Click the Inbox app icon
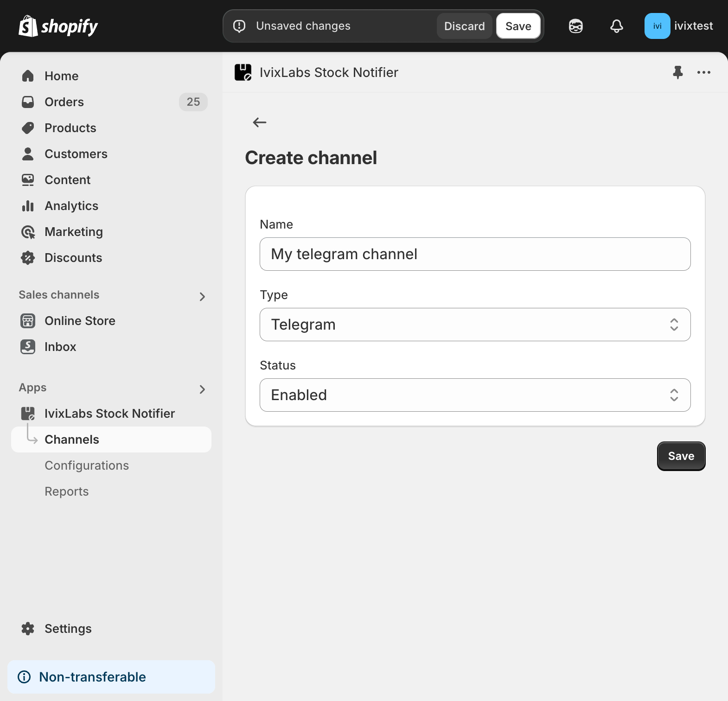 tap(28, 347)
